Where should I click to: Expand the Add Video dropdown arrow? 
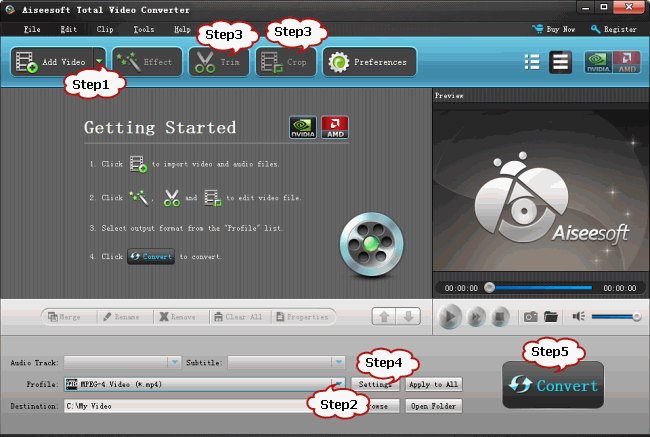[x=99, y=61]
